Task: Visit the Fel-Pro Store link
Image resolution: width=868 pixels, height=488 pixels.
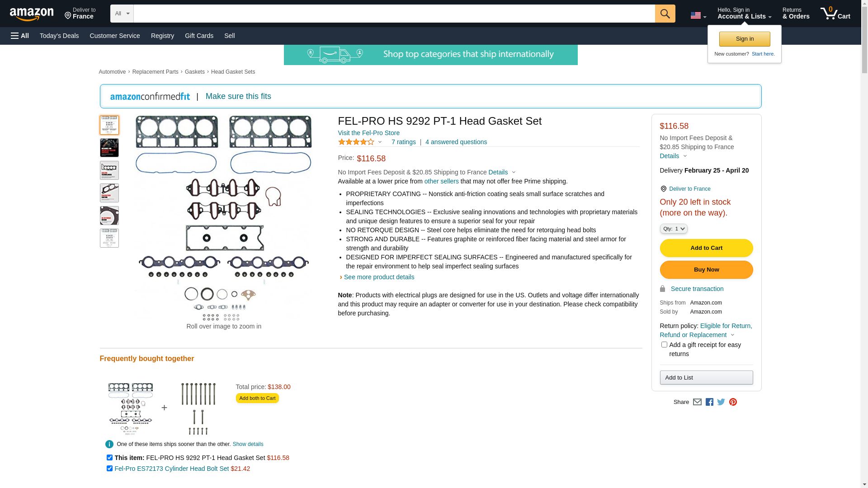Action: click(x=368, y=133)
